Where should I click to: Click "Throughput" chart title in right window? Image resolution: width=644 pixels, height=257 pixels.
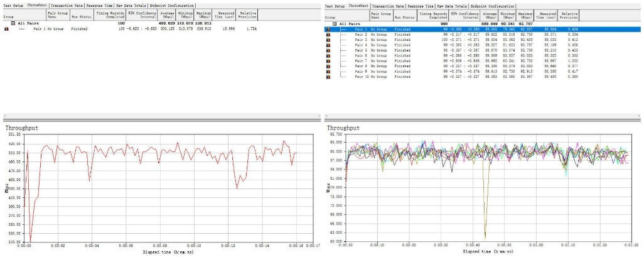(343, 128)
